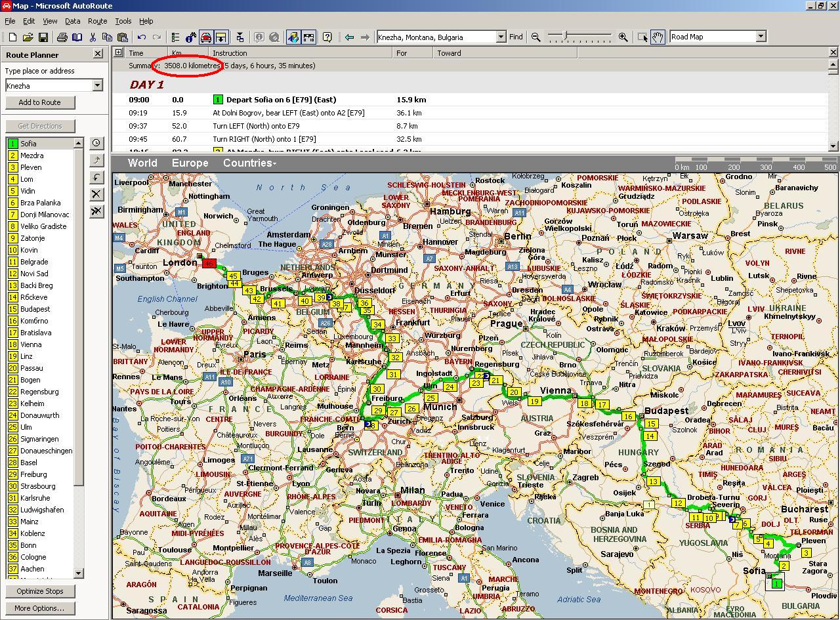840x620 pixels.
Task: Zoom out with the minus magnifier
Action: (x=536, y=37)
